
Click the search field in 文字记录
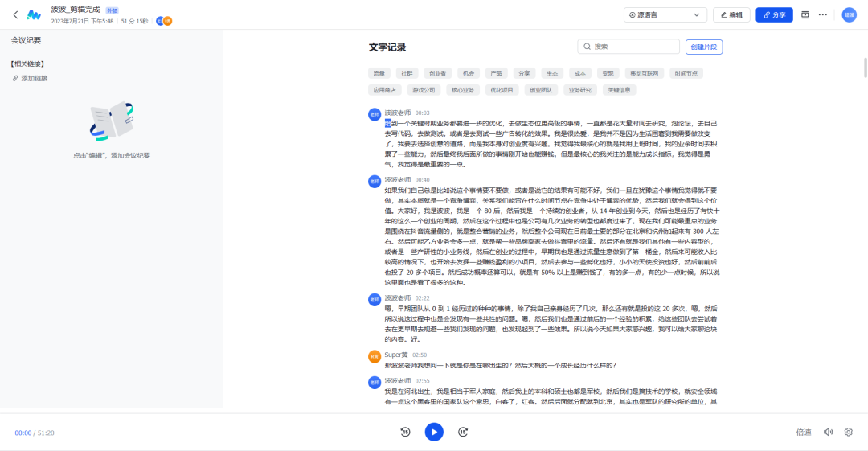(628, 47)
